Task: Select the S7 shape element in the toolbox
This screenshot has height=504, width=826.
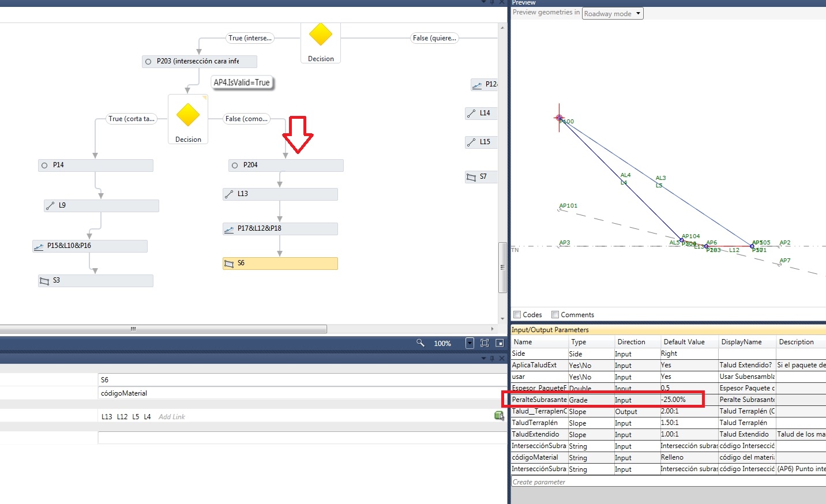Action: click(x=480, y=176)
